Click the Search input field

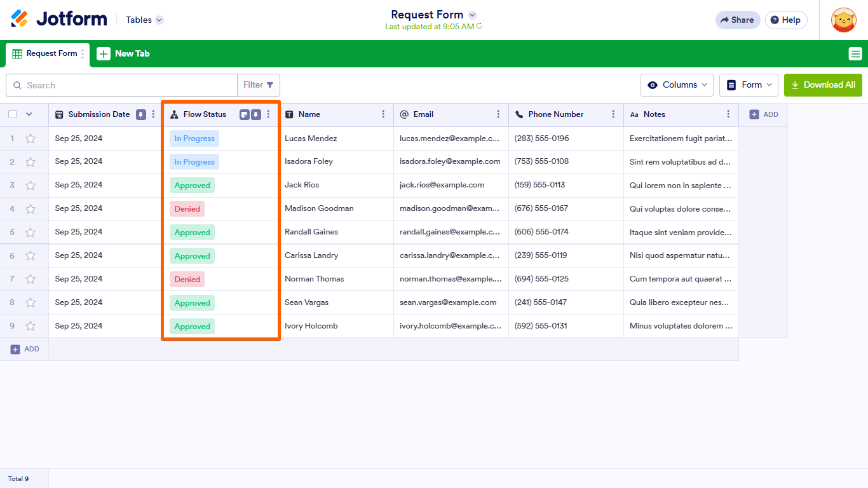121,85
